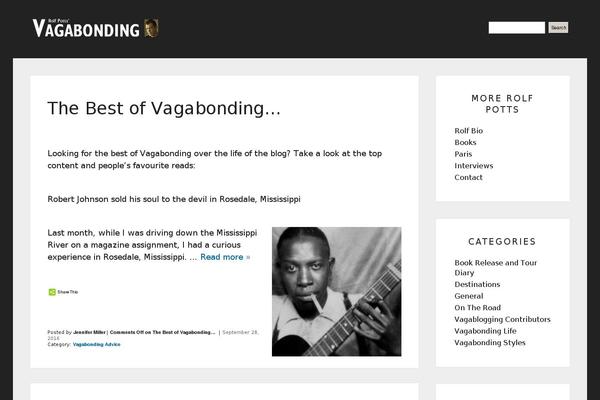Focus the search input field
The image size is (600, 400).
pos(517,28)
